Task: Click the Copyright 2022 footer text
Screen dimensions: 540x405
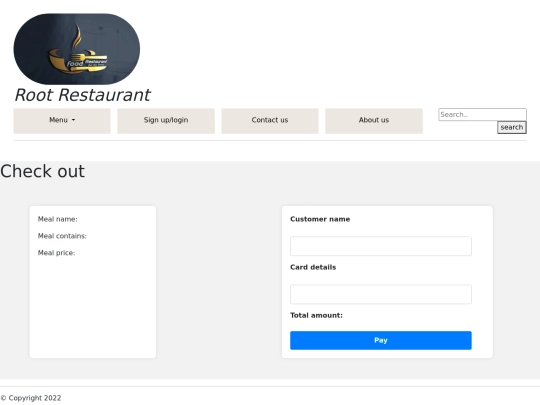Action: pos(31,398)
